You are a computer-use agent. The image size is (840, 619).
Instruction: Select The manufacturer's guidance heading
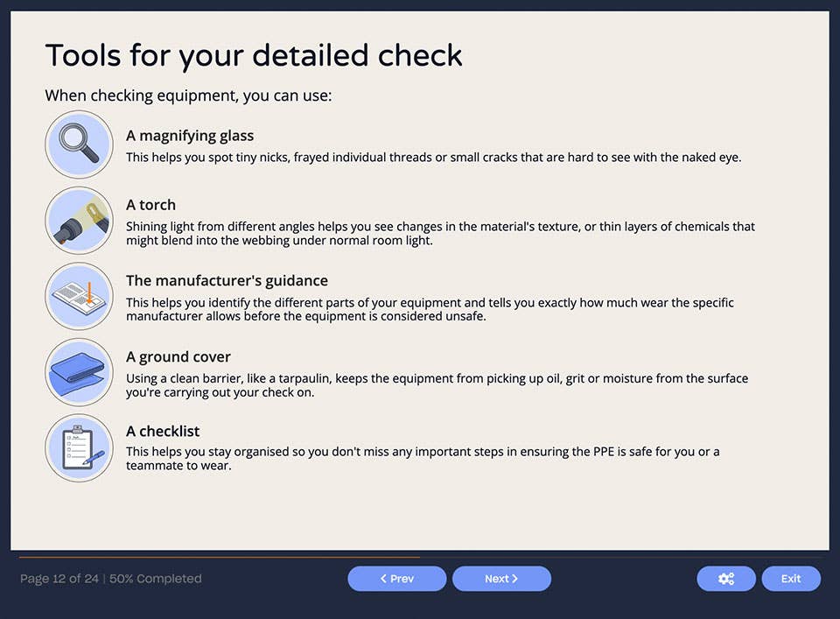pyautogui.click(x=227, y=280)
